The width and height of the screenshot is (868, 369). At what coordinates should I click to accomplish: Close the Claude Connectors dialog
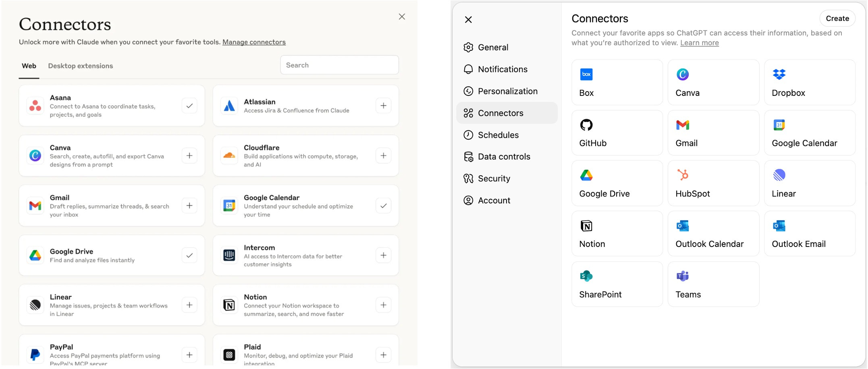[x=402, y=17]
